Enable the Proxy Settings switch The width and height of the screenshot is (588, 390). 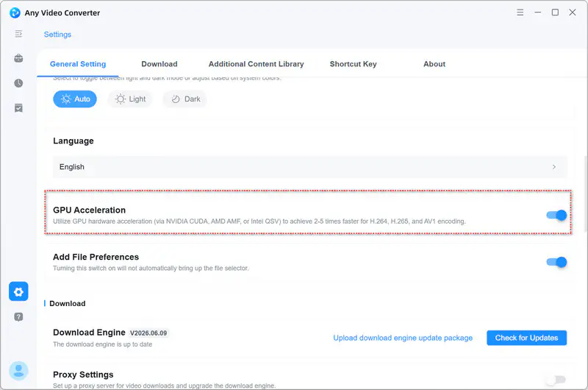[556, 380]
